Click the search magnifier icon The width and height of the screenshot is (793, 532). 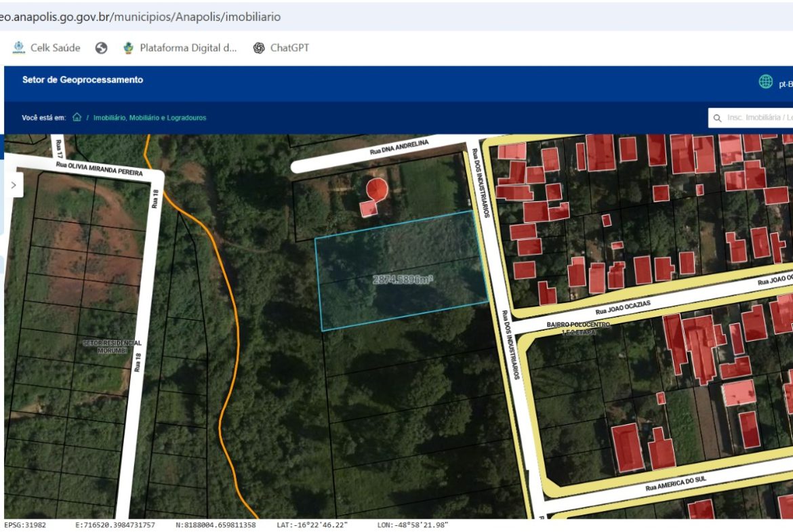tap(717, 118)
